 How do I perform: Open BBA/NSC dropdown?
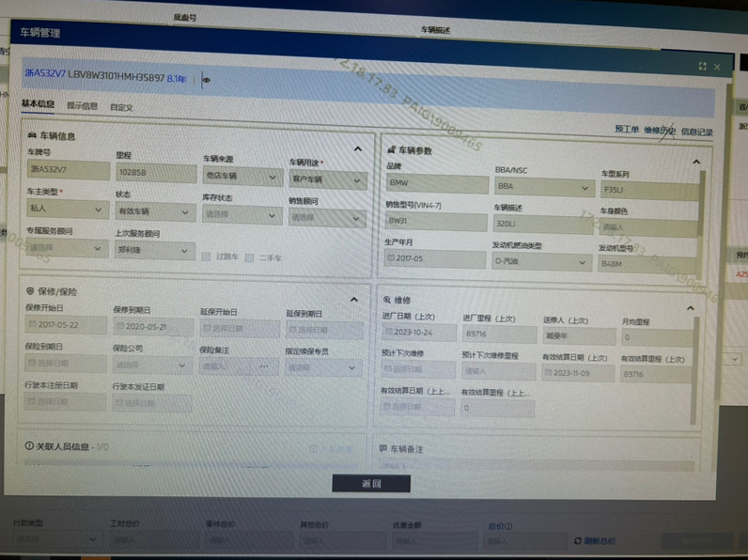coord(544,186)
